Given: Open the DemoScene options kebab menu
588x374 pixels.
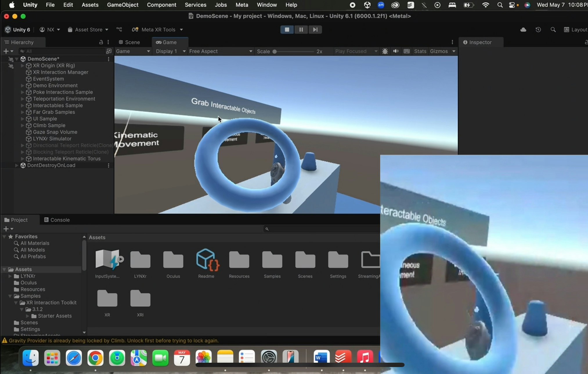Looking at the screenshot, I should pyautogui.click(x=109, y=59).
